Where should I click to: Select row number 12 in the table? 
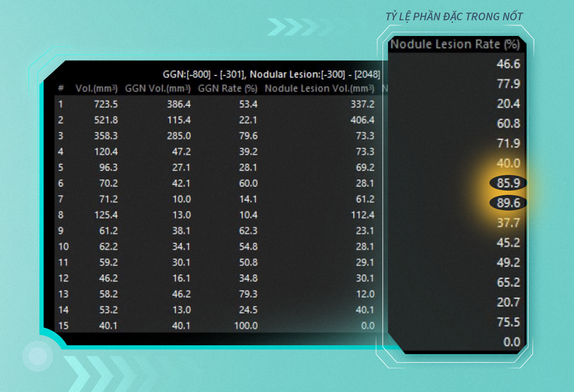pyautogui.click(x=64, y=278)
